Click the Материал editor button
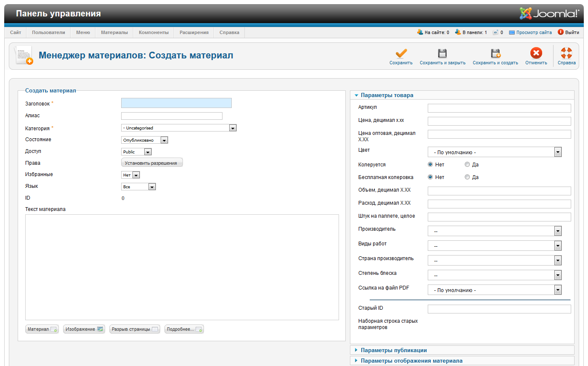 [x=42, y=329]
